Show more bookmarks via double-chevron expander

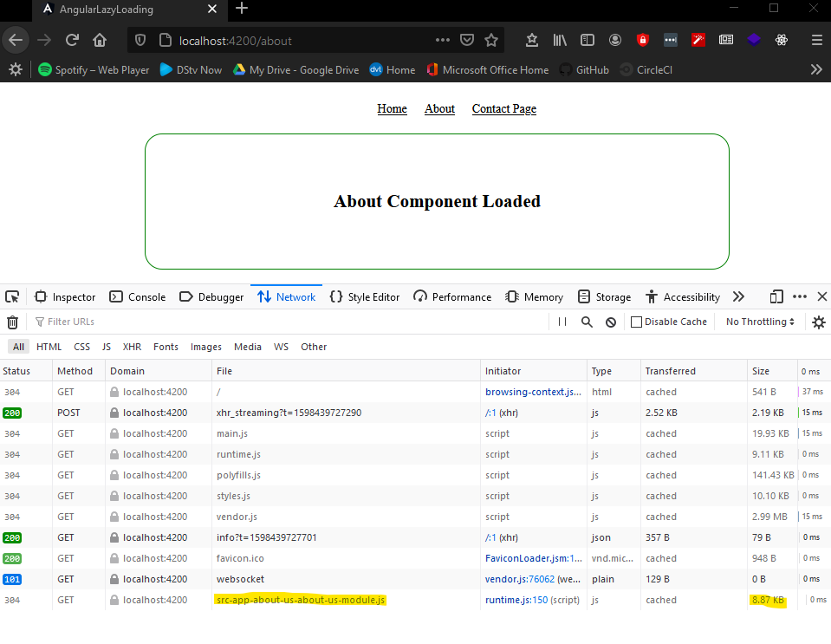815,69
